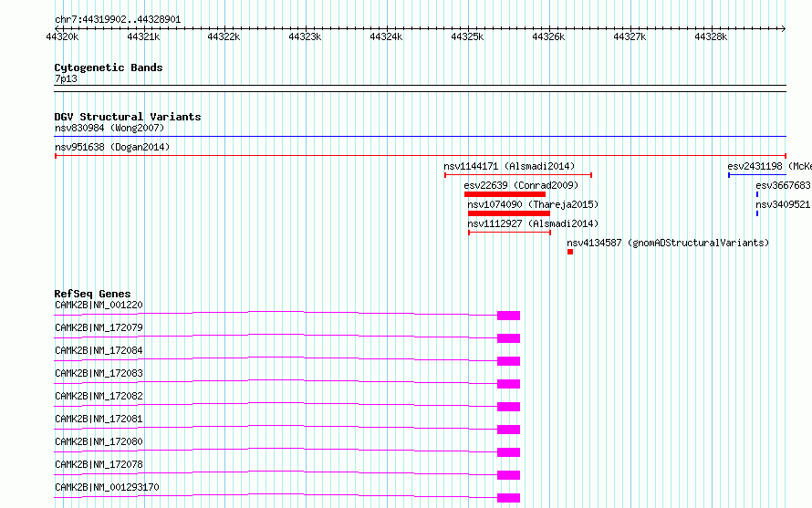Open the CAMK2B|NM_001220 gene label
The height and width of the screenshot is (508, 812).
(x=99, y=305)
